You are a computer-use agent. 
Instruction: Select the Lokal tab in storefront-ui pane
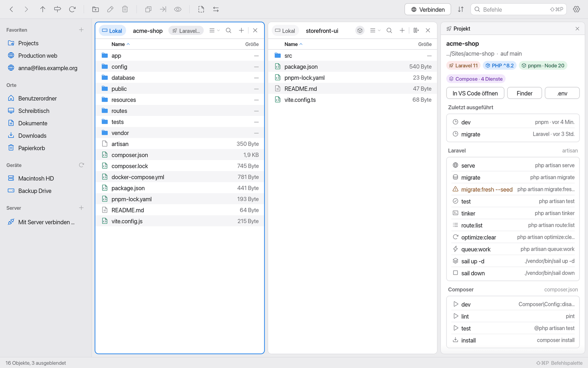[285, 31]
